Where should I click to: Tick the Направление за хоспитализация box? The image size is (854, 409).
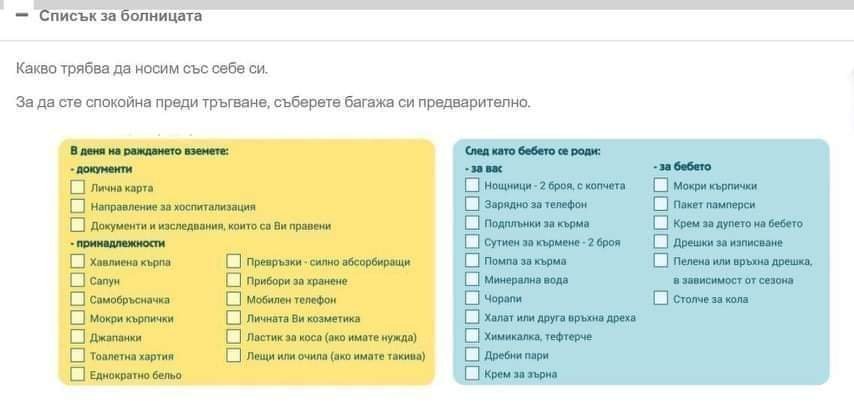pyautogui.click(x=77, y=206)
